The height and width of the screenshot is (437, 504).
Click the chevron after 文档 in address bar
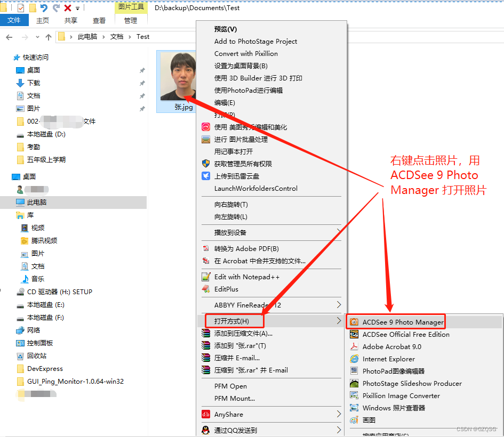click(x=130, y=37)
